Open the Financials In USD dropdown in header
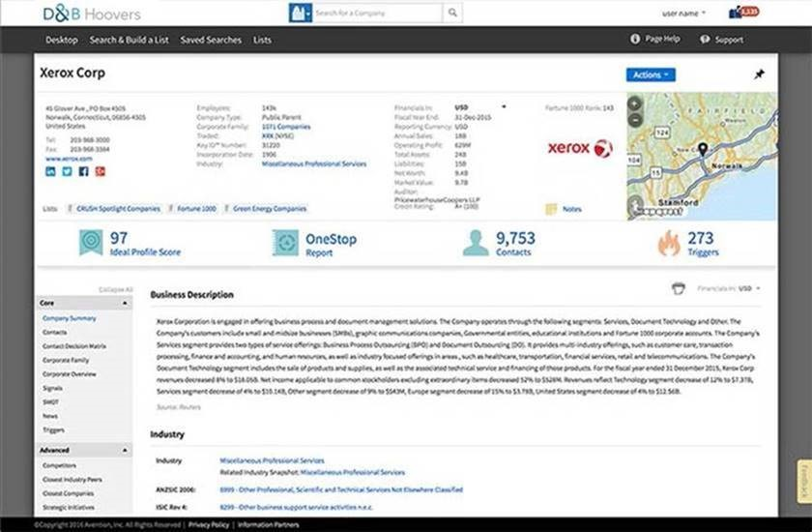Viewport: 812px width, 532px height. 479,107
